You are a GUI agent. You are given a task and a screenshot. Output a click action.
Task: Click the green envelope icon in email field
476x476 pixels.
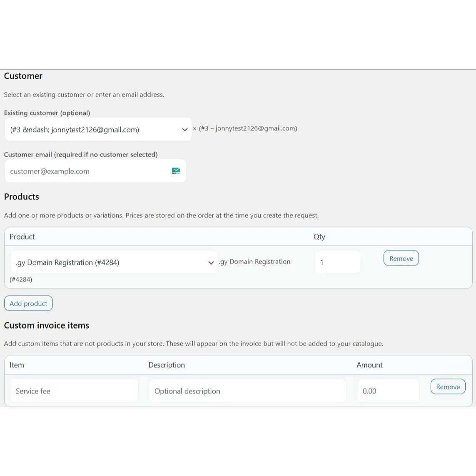176,171
